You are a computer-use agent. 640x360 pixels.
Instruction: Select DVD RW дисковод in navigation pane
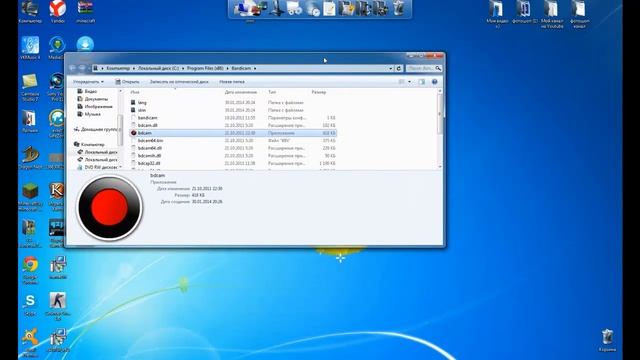[x=98, y=167]
